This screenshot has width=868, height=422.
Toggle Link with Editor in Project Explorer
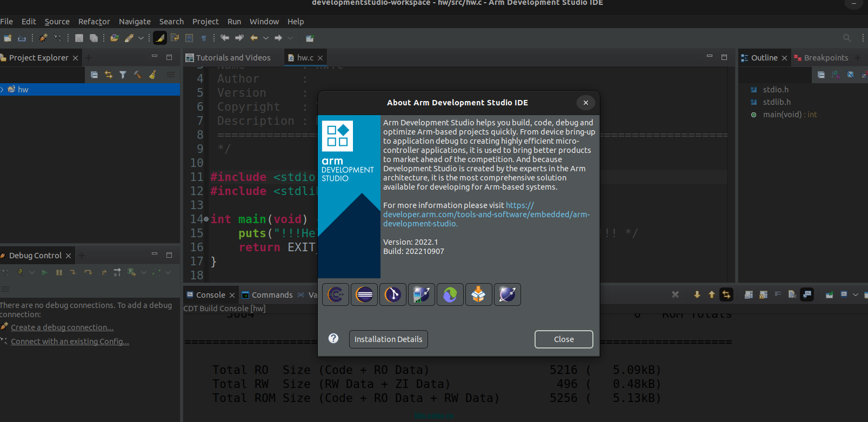109,75
